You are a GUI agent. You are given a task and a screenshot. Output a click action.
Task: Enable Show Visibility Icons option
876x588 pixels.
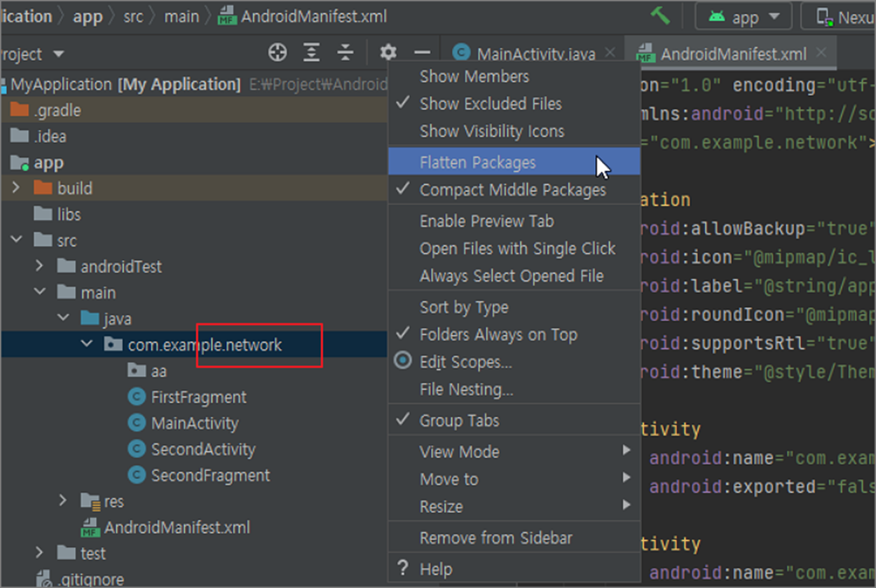pyautogui.click(x=514, y=131)
